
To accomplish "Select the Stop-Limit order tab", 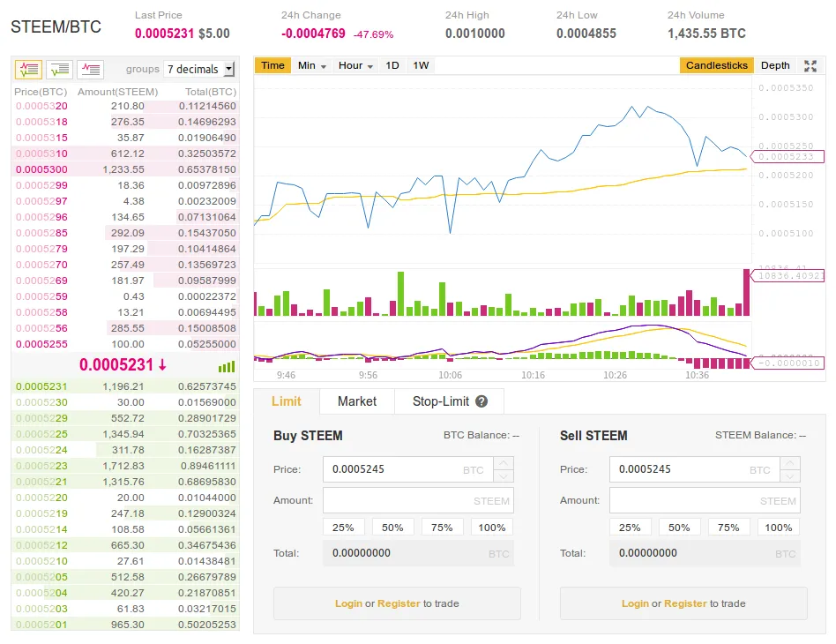I will [450, 401].
